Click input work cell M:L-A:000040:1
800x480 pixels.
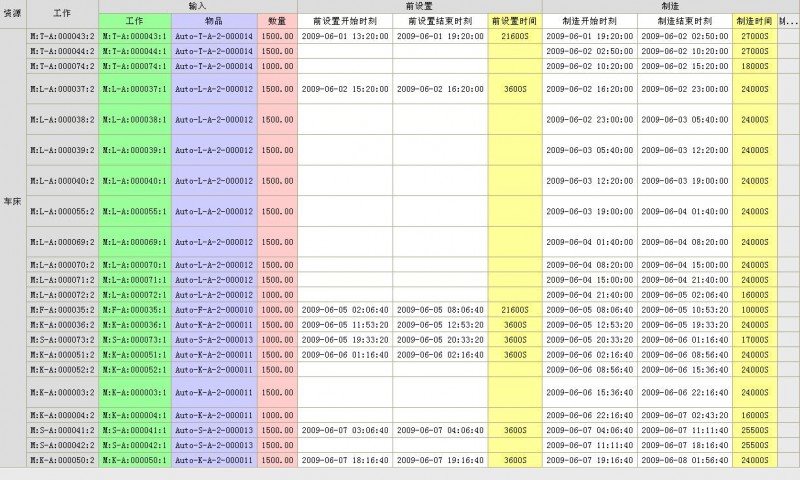[x=135, y=181]
